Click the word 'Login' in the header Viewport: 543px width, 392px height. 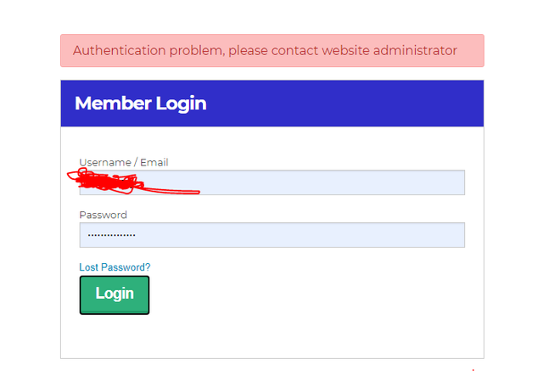pyautogui.click(x=181, y=104)
